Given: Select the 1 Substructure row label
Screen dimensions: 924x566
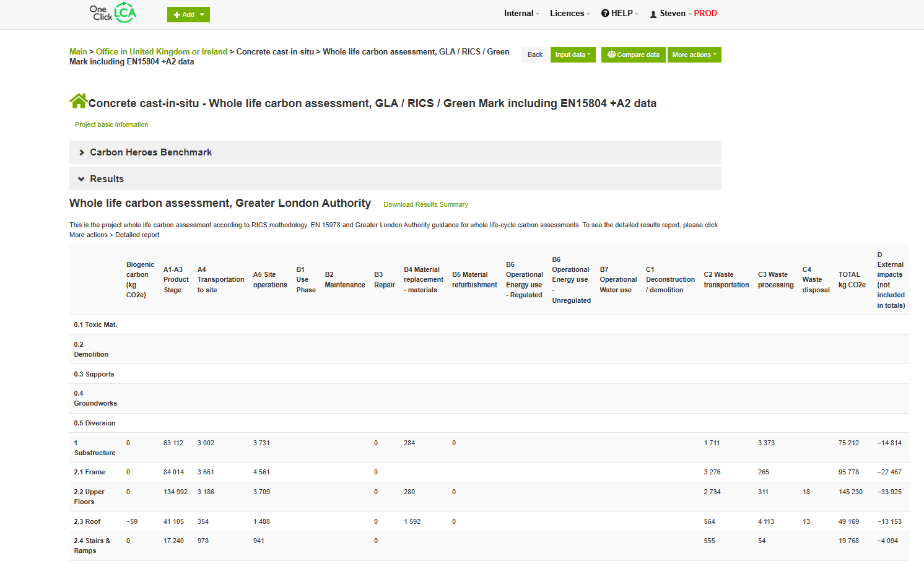Looking at the screenshot, I should 94,448.
